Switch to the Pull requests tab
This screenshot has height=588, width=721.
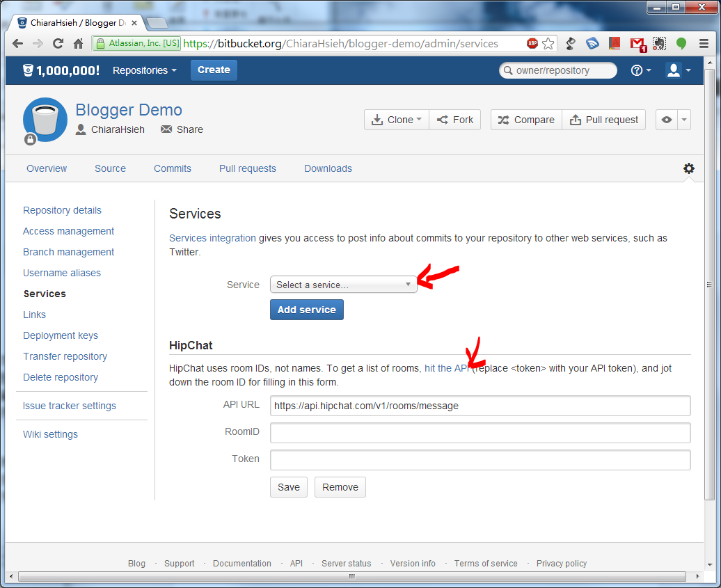(x=247, y=168)
